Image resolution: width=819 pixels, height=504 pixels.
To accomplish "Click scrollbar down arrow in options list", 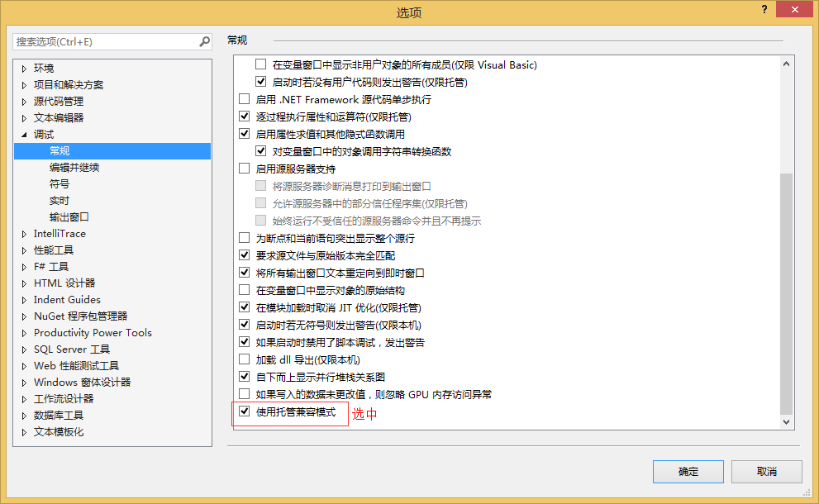I will (786, 422).
